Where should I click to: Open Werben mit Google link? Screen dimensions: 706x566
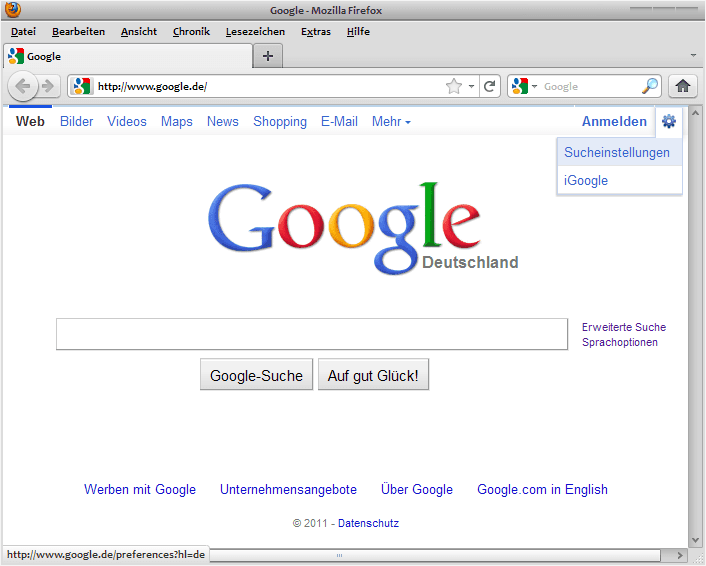pyautogui.click(x=140, y=489)
